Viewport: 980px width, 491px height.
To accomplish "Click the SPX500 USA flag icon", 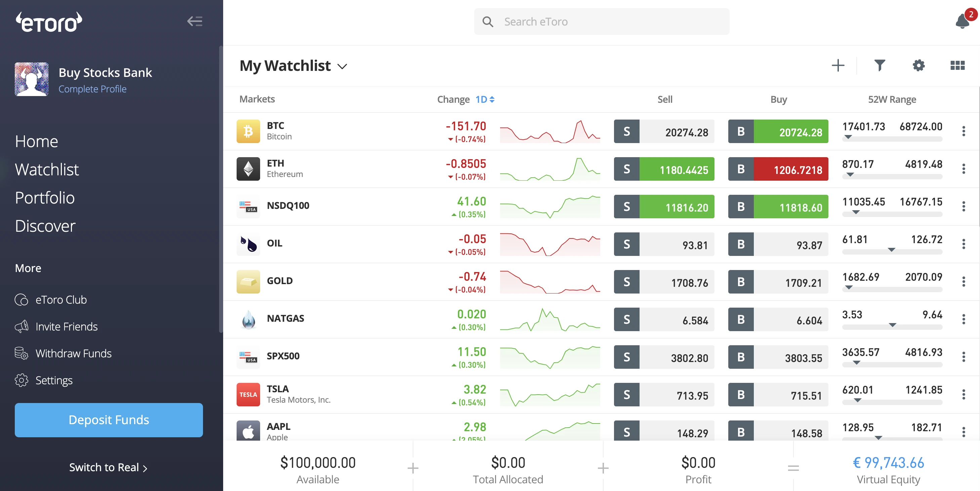I will pos(248,357).
